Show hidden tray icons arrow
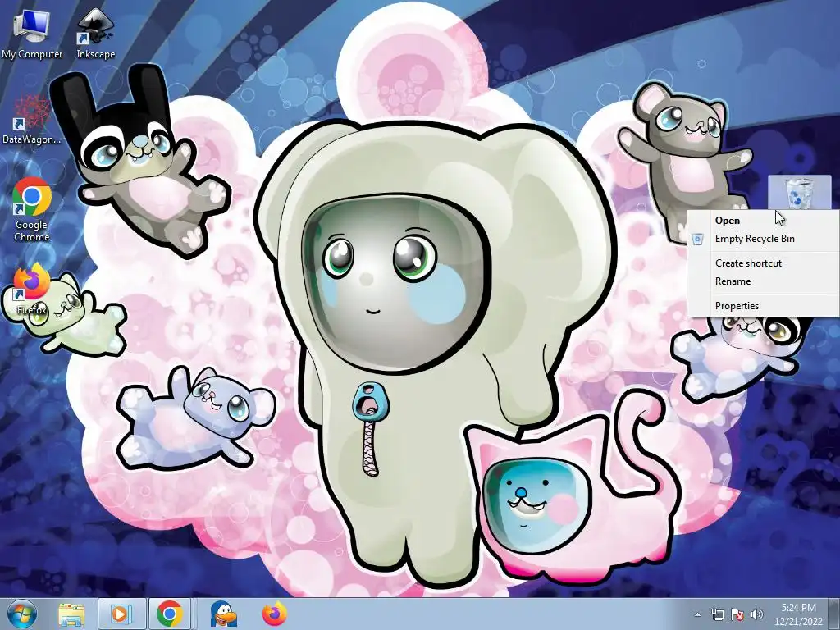This screenshot has width=840, height=630. pos(697,614)
